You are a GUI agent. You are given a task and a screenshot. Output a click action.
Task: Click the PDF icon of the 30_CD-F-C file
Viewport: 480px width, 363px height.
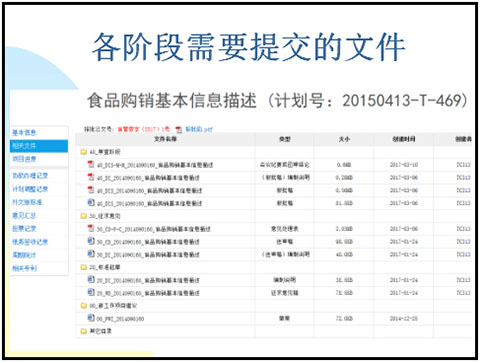pyautogui.click(x=91, y=228)
